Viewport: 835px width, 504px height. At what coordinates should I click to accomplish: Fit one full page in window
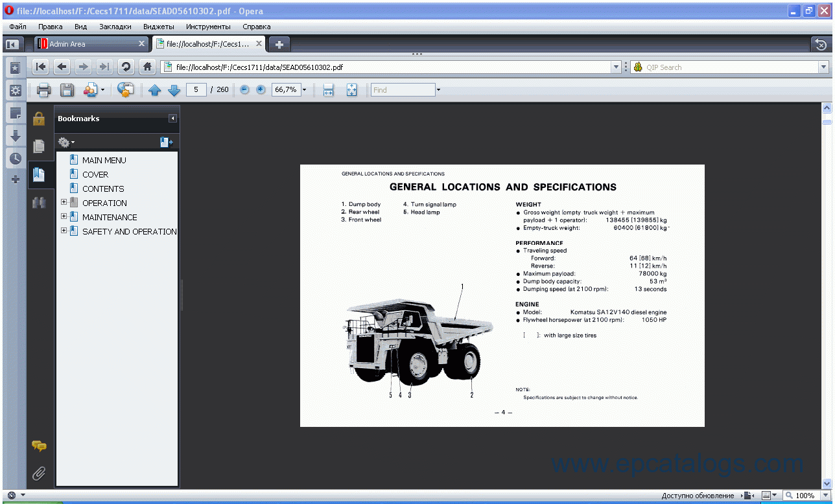pos(351,90)
